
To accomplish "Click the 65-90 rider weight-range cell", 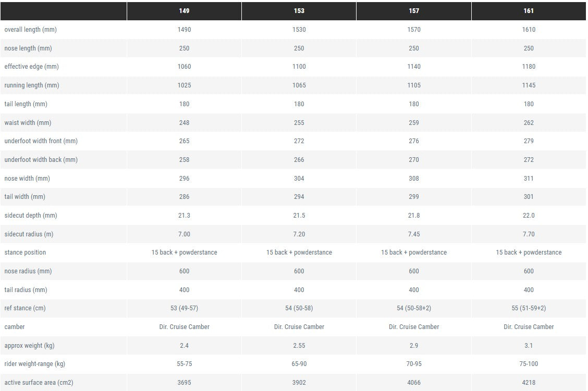I will tap(299, 364).
